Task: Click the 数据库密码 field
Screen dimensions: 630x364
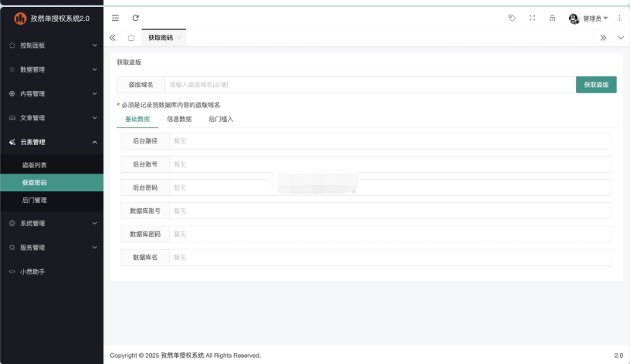Action: click(x=391, y=234)
